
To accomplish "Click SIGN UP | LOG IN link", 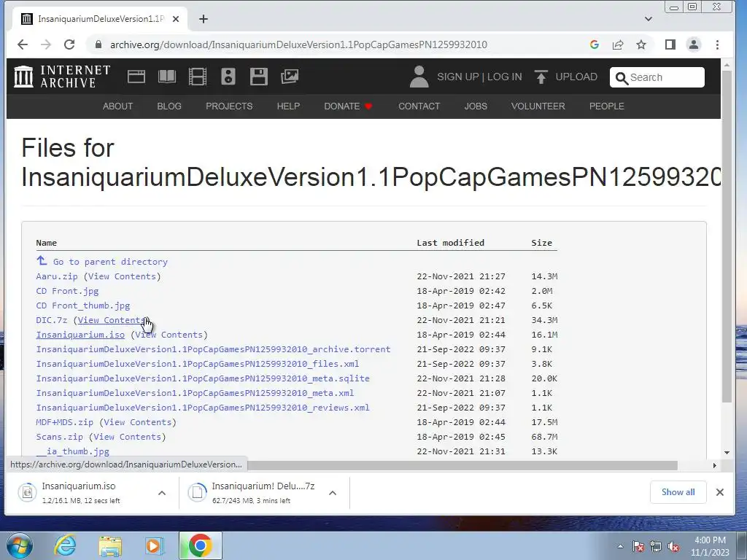I will (x=479, y=77).
